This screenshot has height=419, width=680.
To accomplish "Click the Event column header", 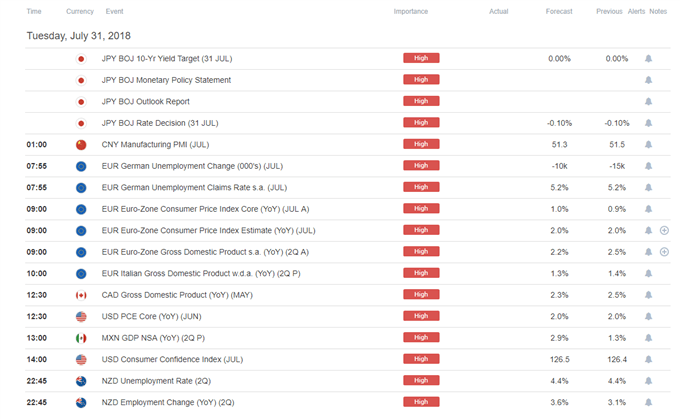I will (114, 11).
